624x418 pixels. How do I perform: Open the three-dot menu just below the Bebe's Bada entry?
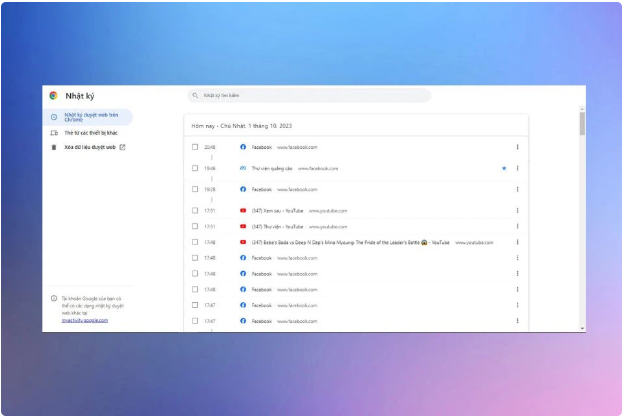[x=517, y=258]
